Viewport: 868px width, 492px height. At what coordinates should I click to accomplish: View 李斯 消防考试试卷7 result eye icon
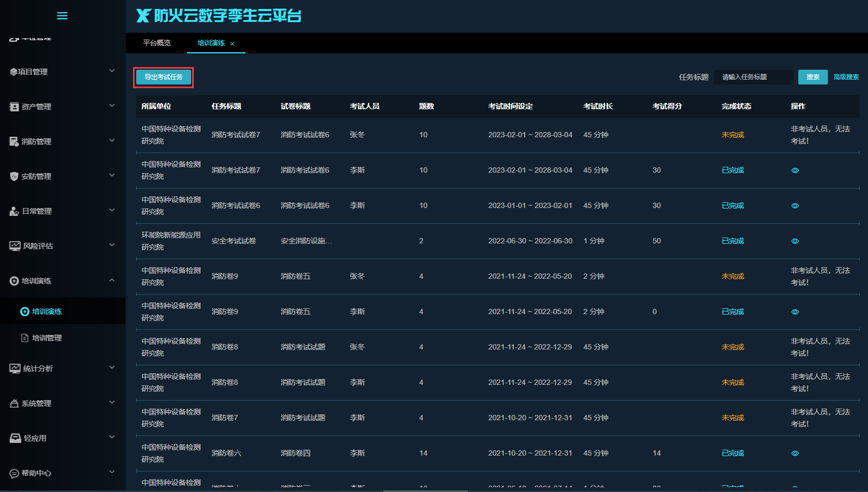795,171
